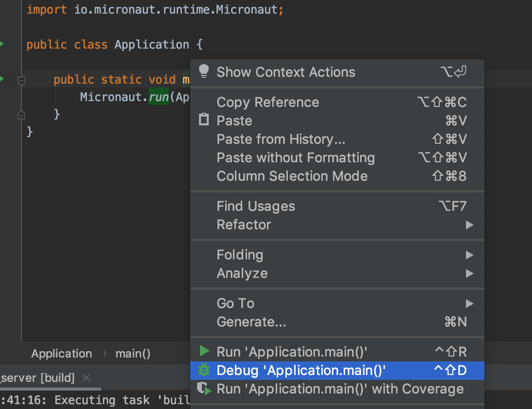532x409 pixels.
Task: Click the highlighted run method call
Action: [x=158, y=97]
